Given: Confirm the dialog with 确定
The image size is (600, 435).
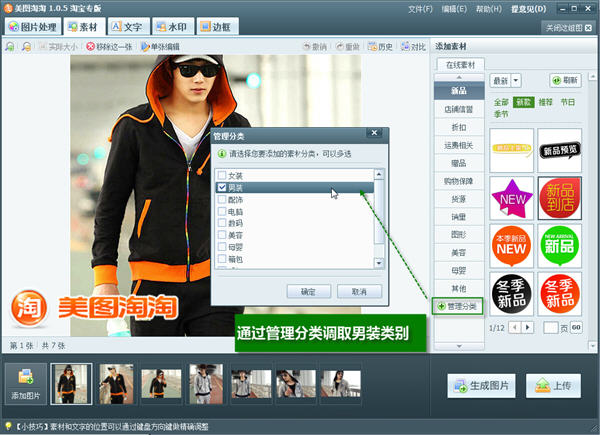Looking at the screenshot, I should coord(308,292).
